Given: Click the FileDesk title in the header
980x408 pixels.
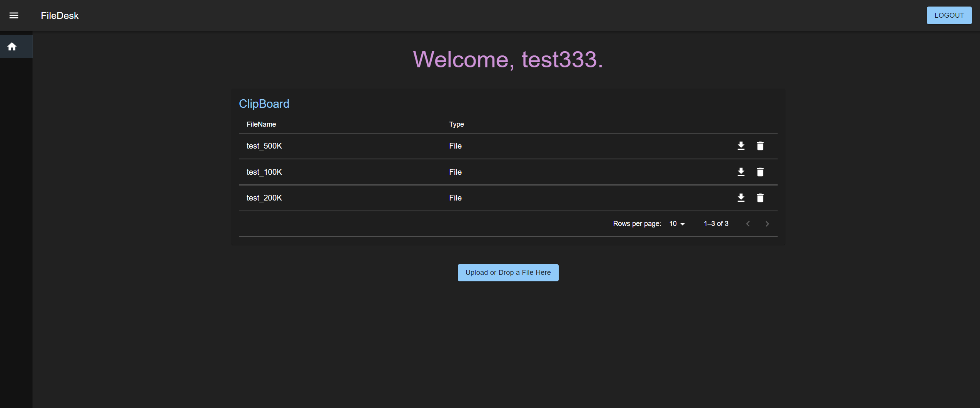Looking at the screenshot, I should pyautogui.click(x=59, y=15).
